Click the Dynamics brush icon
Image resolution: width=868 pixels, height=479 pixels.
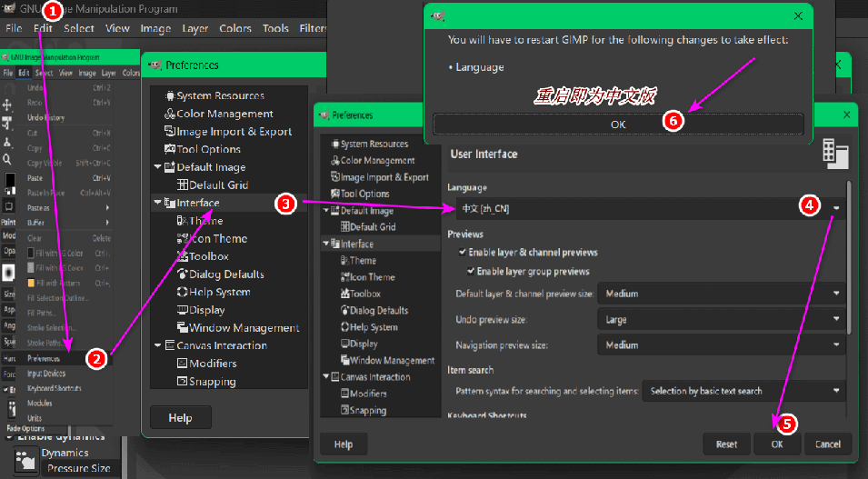(x=25, y=462)
